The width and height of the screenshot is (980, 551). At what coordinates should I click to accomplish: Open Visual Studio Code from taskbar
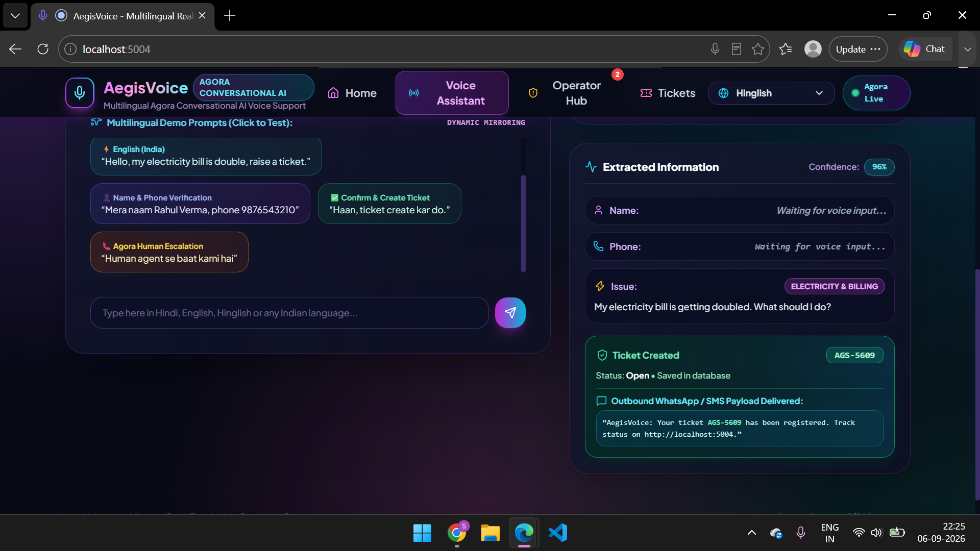558,533
